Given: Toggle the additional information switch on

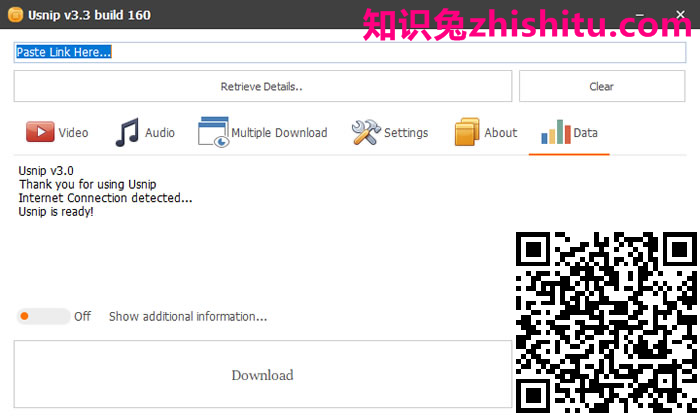Looking at the screenshot, I should pos(43,316).
